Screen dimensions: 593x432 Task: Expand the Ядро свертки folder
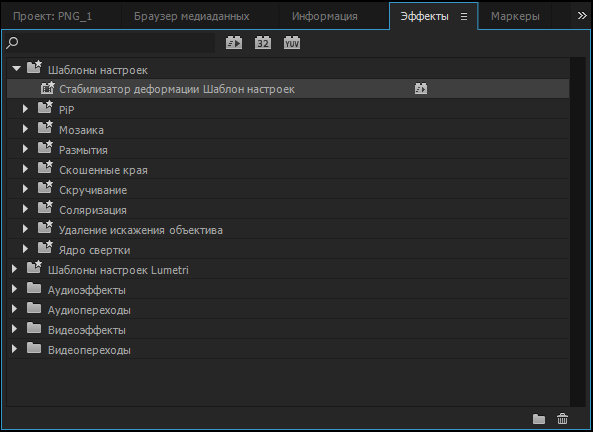pyautogui.click(x=25, y=249)
